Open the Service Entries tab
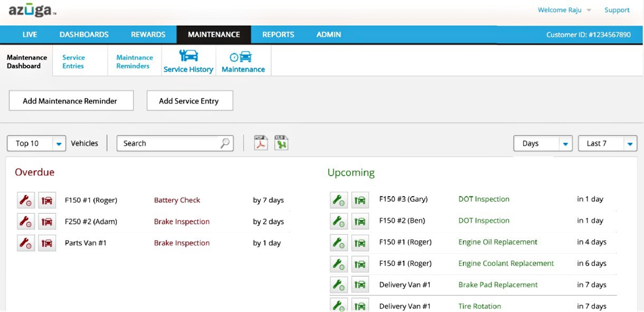The width and height of the screenshot is (644, 312). [x=74, y=62]
